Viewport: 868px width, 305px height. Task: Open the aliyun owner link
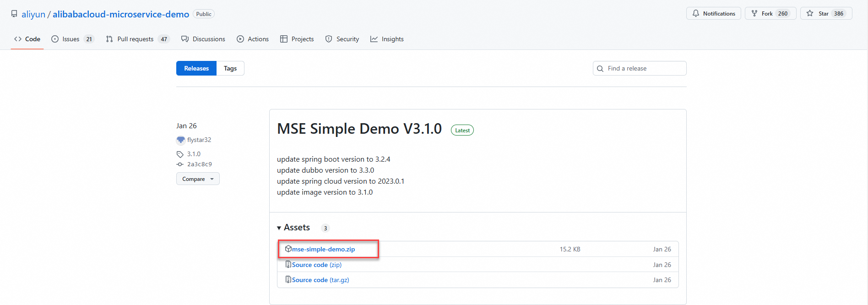[33, 14]
